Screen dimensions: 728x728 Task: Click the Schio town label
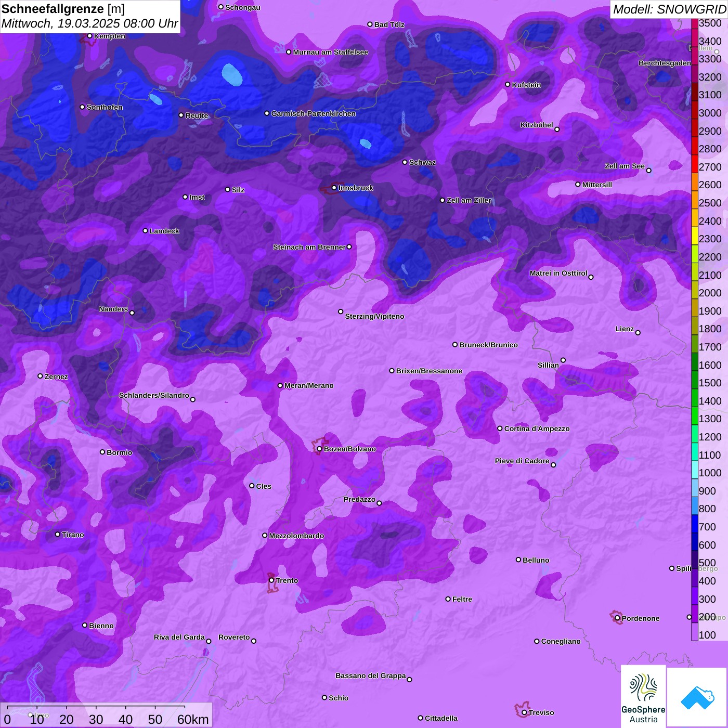click(x=339, y=698)
